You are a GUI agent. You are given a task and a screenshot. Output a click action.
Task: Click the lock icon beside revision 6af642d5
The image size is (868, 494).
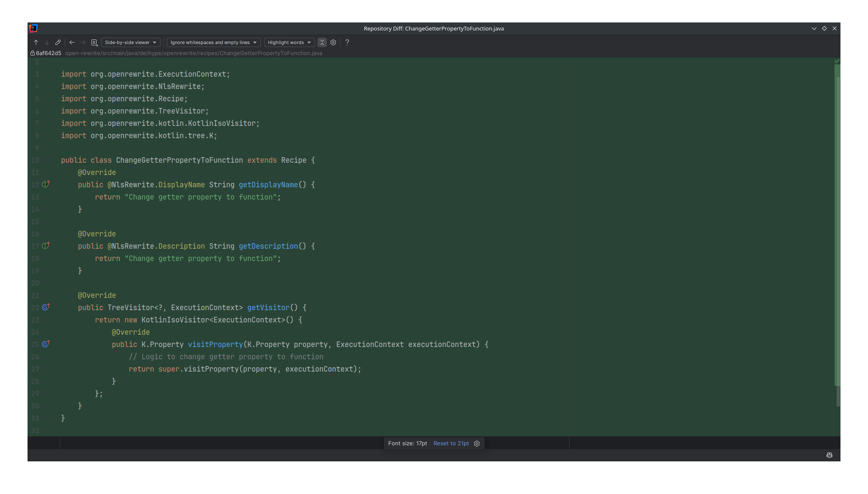coord(33,53)
